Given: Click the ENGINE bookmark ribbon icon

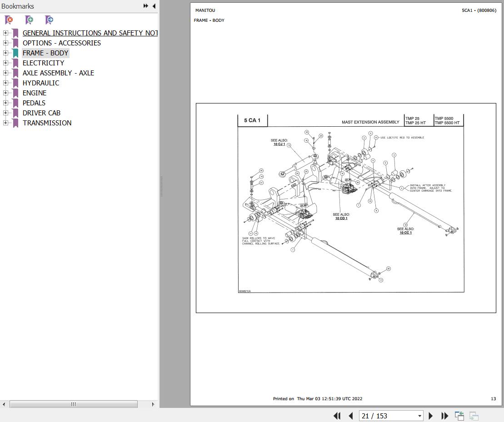Looking at the screenshot, I should click(15, 93).
